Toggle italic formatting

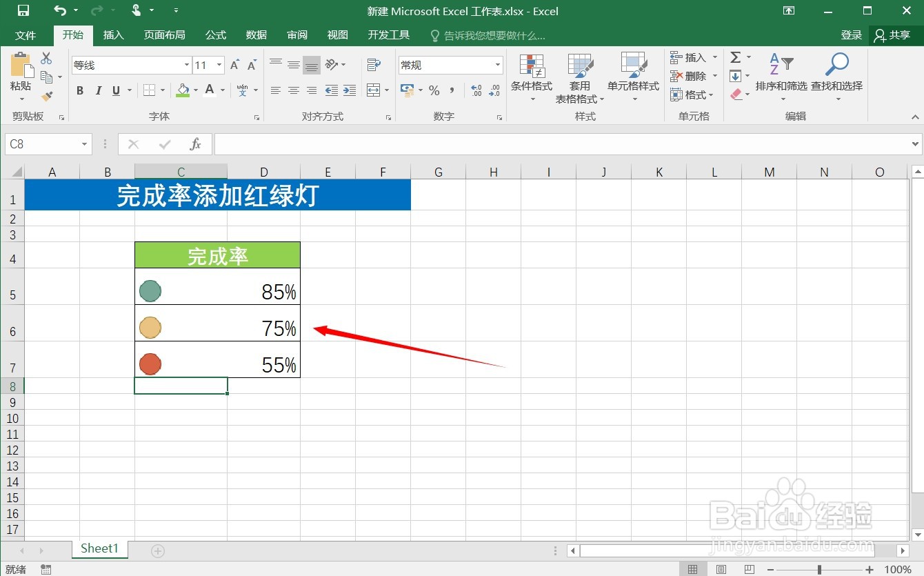98,90
